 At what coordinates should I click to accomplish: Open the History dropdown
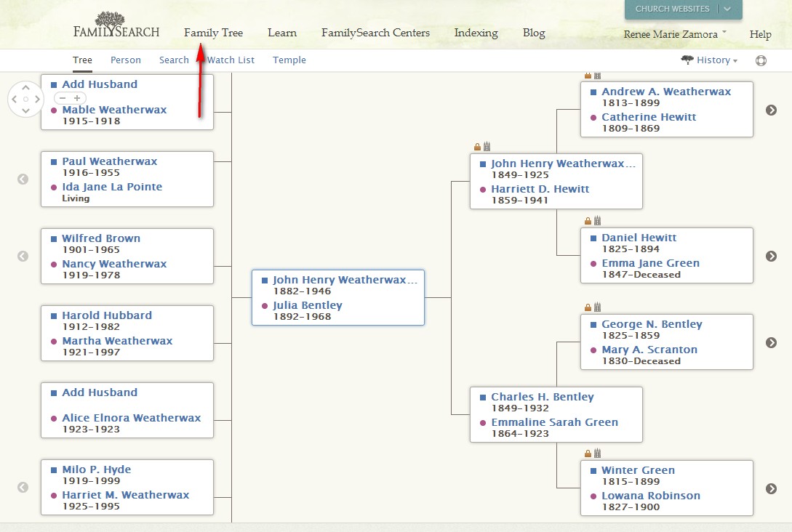pos(710,60)
